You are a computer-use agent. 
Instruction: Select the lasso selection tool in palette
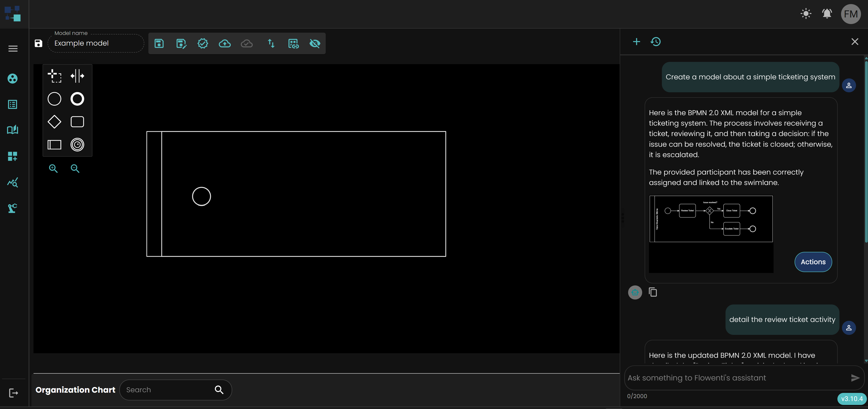pyautogui.click(x=55, y=76)
